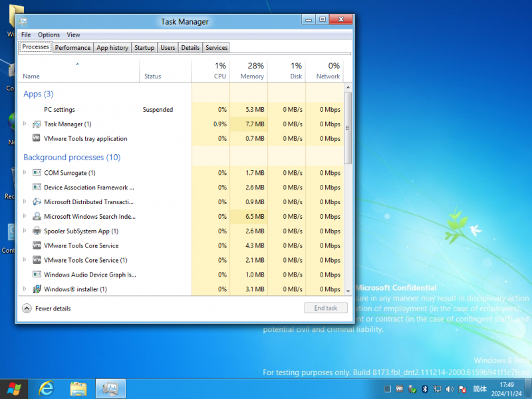
Task: Click the VMware Tools tray icon
Action: coord(400,389)
